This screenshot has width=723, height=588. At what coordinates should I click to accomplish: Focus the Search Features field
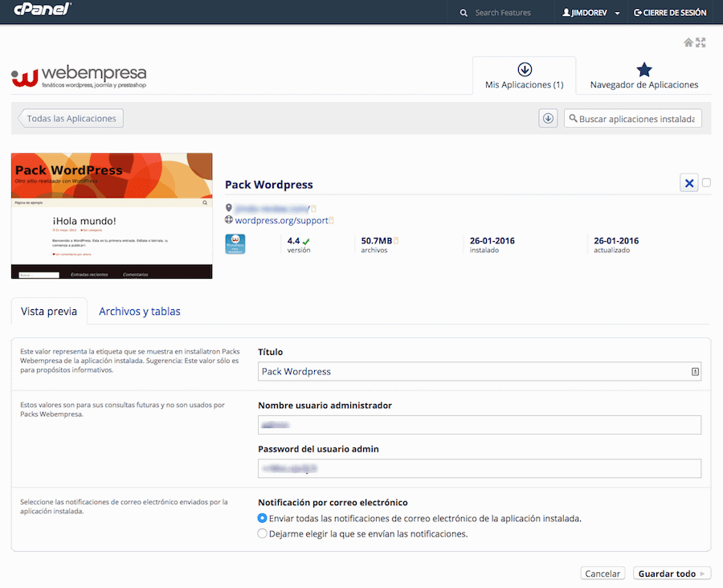click(x=503, y=13)
